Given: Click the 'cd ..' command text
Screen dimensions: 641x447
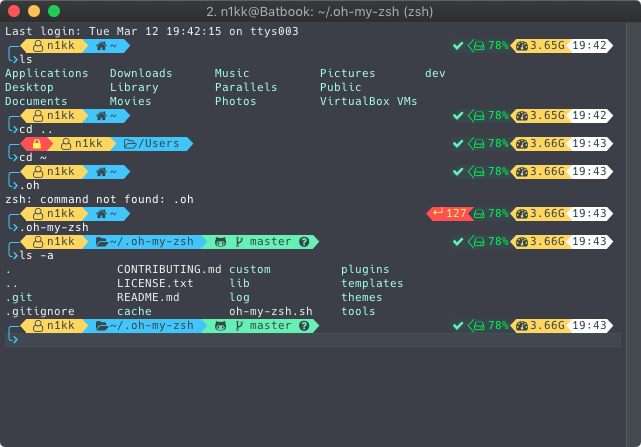Looking at the screenshot, I should [36, 130].
